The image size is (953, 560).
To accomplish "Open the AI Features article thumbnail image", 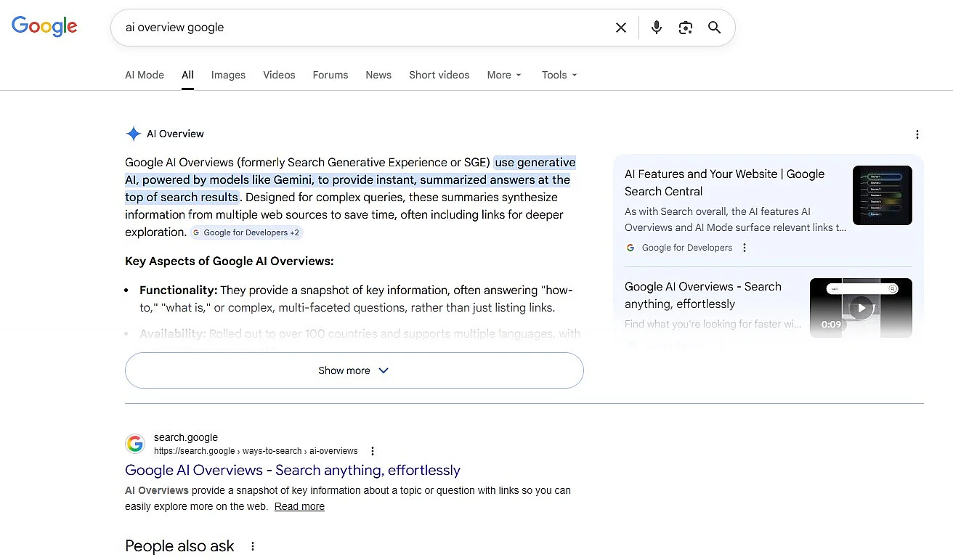I will 883,195.
